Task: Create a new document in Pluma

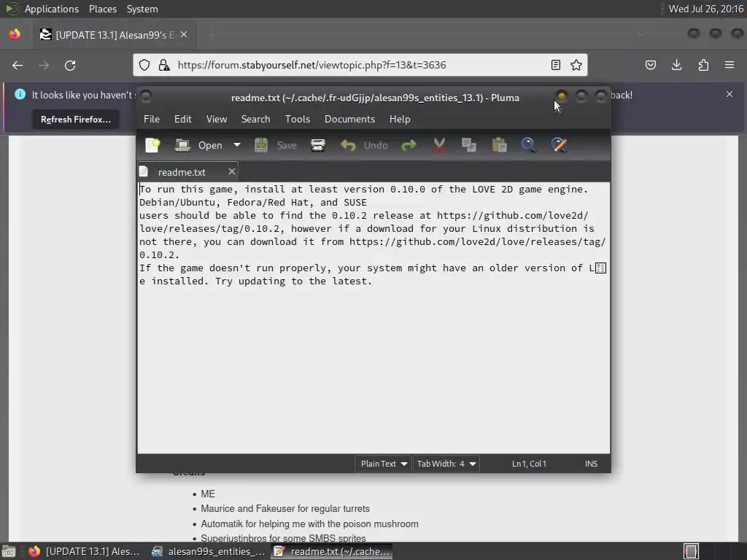Action: (152, 145)
